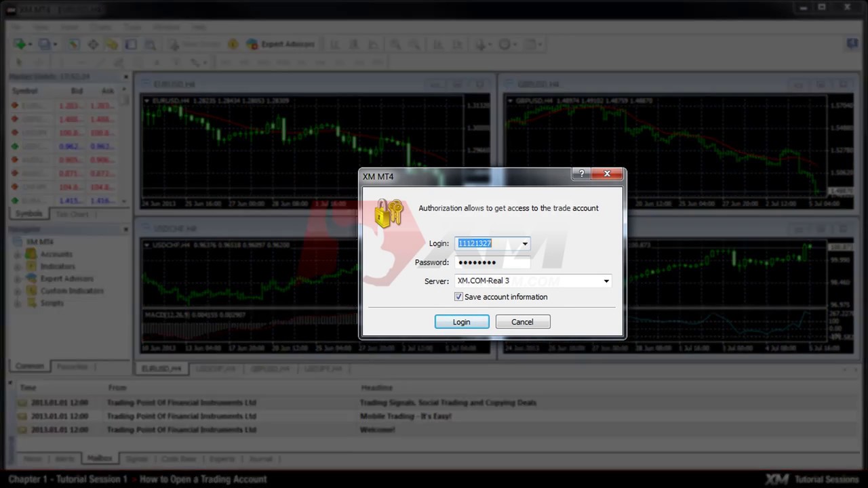Open the Login number dropdown arrow

pyautogui.click(x=525, y=244)
